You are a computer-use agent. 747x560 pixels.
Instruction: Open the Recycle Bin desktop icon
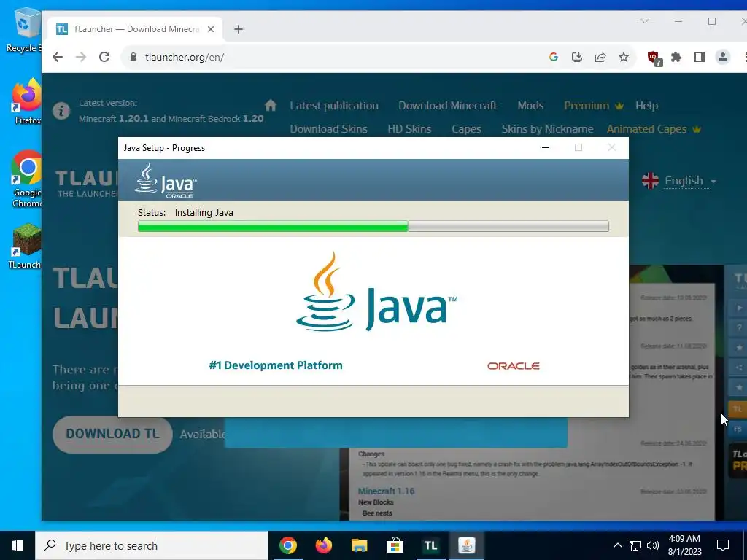coord(24,29)
